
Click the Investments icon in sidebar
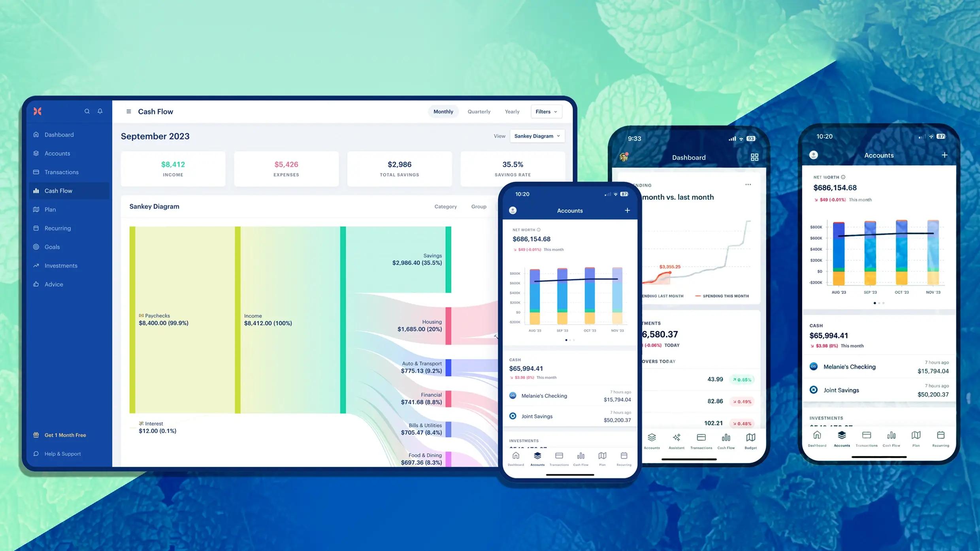[x=37, y=265]
